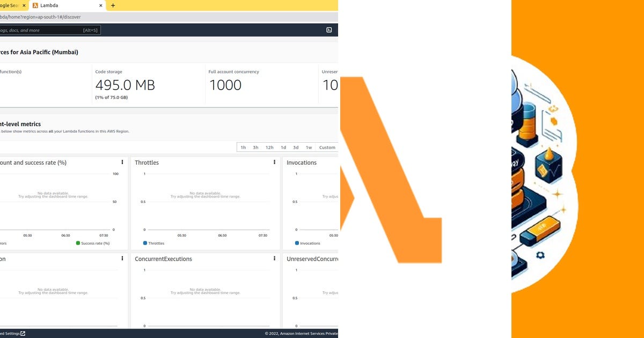
Task: Click the 1000 full account concurrency value
Action: click(225, 85)
